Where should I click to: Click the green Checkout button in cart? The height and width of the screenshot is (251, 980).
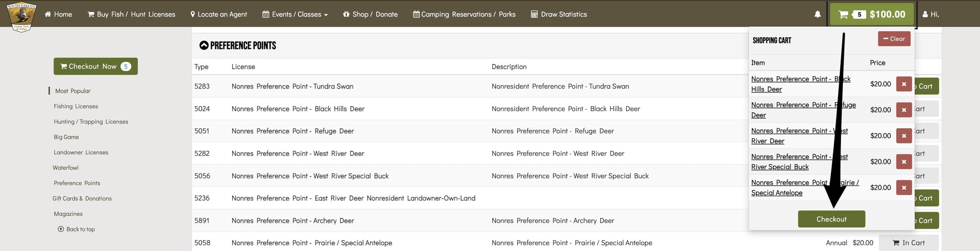click(x=831, y=219)
